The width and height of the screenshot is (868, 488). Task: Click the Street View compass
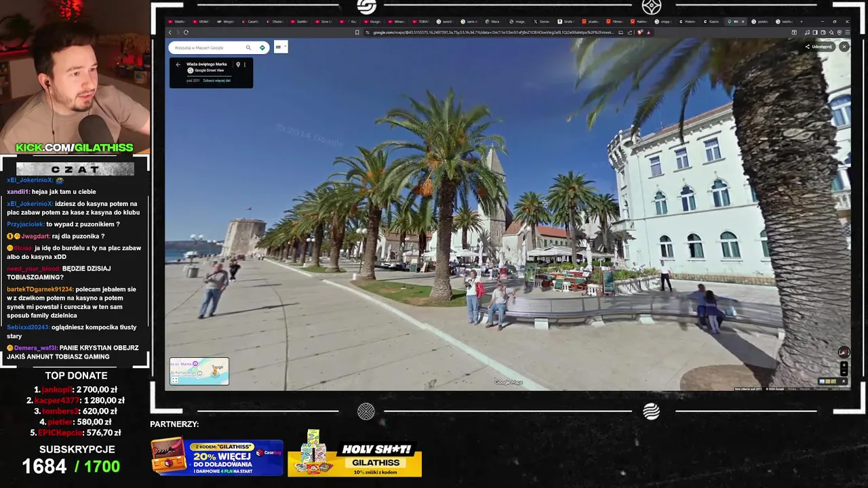[x=844, y=352]
